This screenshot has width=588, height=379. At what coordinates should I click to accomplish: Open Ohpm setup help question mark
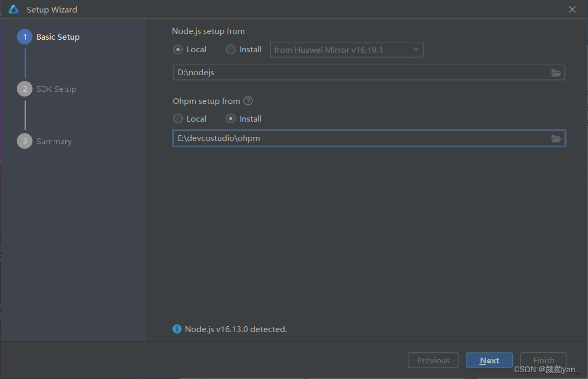click(248, 101)
